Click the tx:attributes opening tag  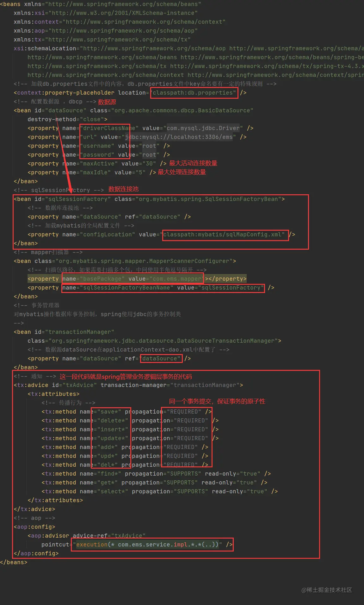pyautogui.click(x=53, y=394)
